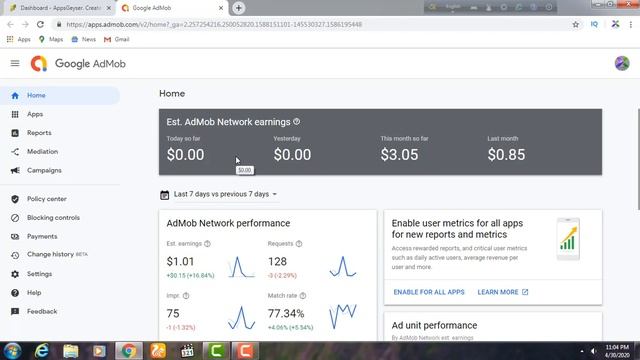Screen dimensions: 640x360
Task: Open the Maps bookmark
Action: pos(51,39)
